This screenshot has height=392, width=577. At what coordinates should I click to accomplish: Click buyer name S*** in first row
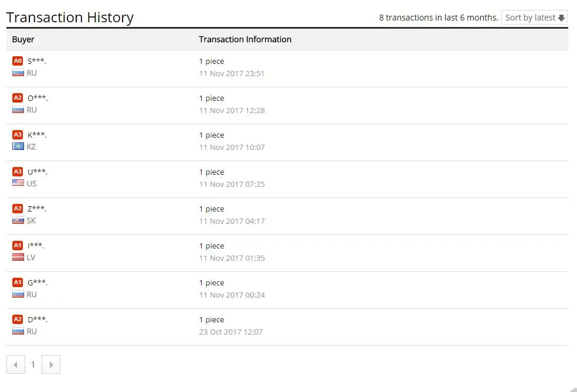[x=37, y=61]
